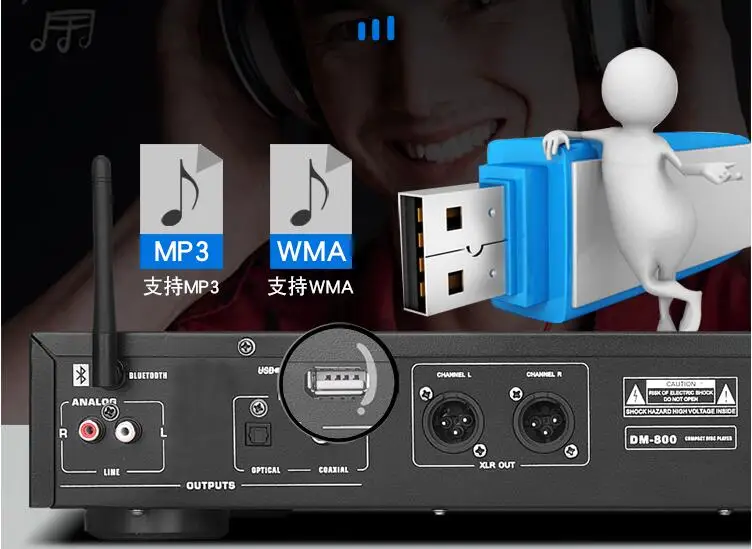Click the white L analog RCA jack

click(127, 431)
